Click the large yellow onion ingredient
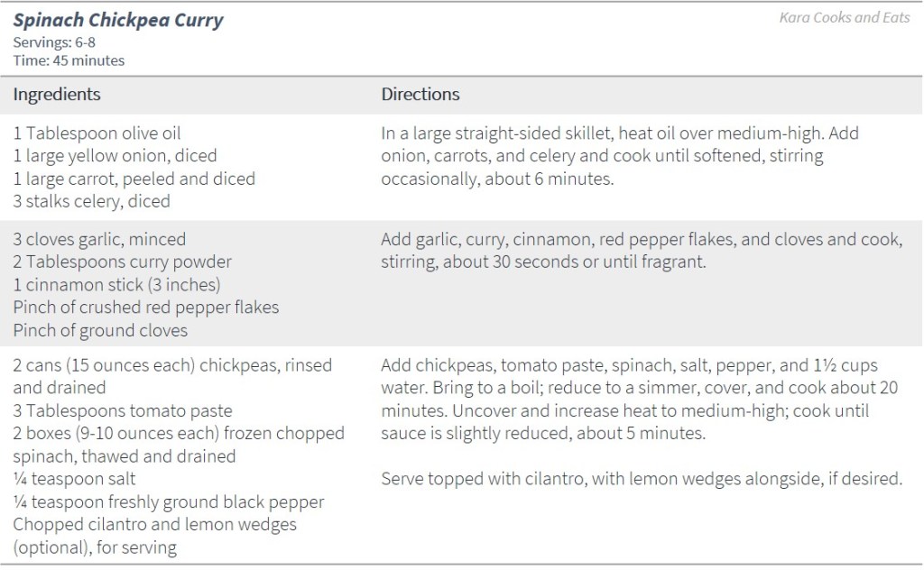The width and height of the screenshot is (924, 570). pos(115,156)
